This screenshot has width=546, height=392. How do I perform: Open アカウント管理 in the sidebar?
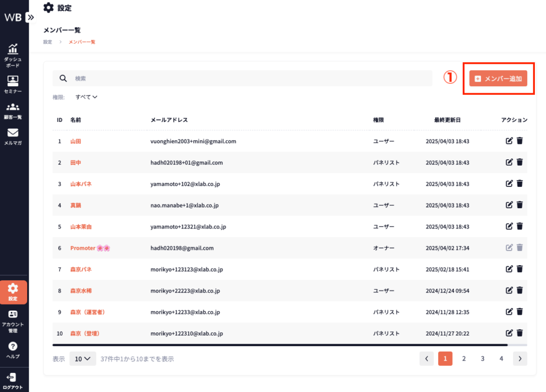[13, 315]
